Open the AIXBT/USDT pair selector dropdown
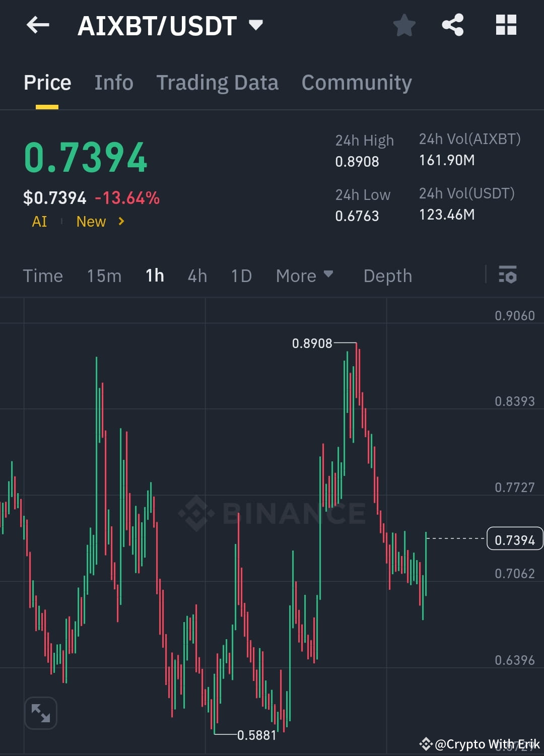 pyautogui.click(x=255, y=24)
